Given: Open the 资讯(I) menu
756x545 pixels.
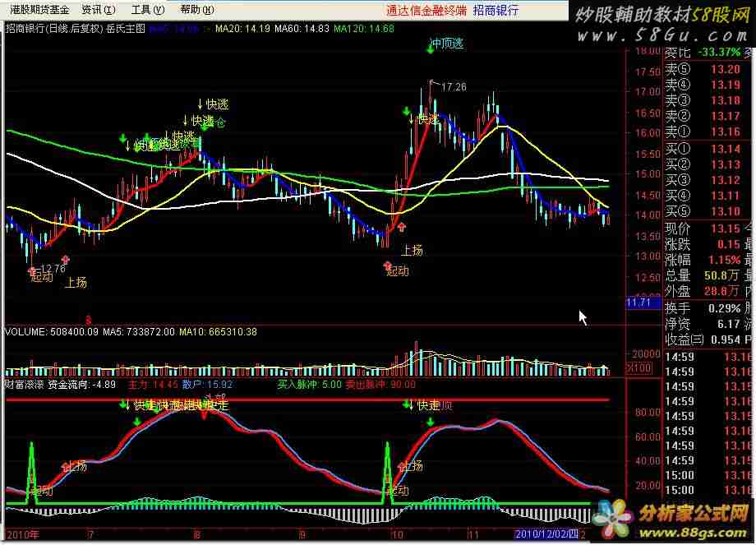Looking at the screenshot, I should click(x=99, y=10).
